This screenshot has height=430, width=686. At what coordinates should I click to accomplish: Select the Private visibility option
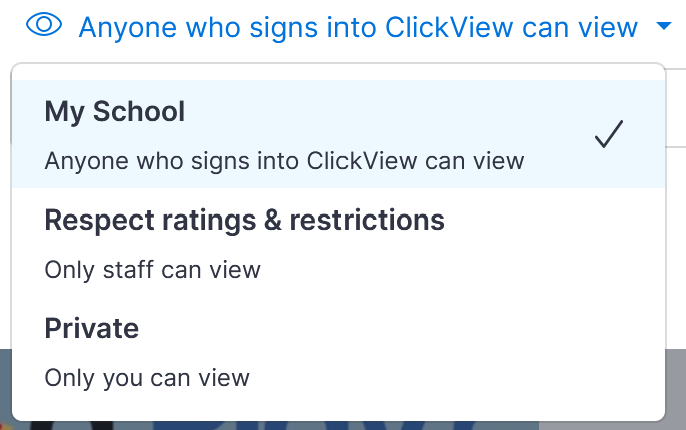coord(338,351)
